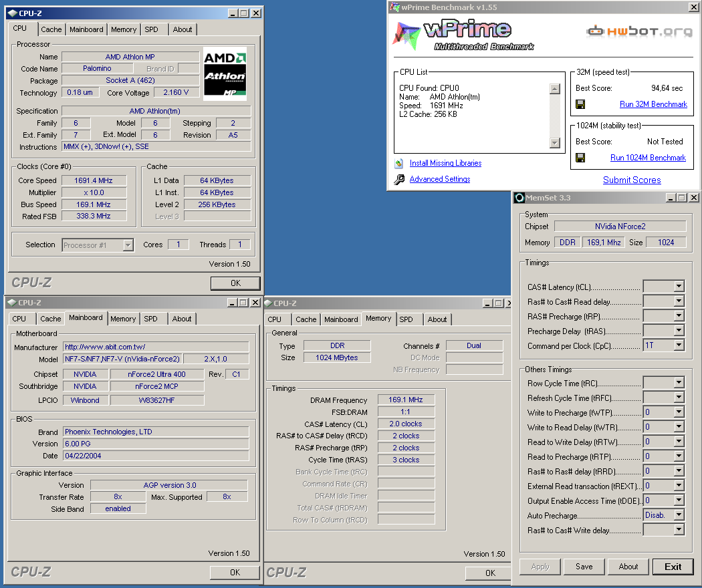
Task: Open the Cache tab in top CPU-Z window
Action: click(x=51, y=29)
